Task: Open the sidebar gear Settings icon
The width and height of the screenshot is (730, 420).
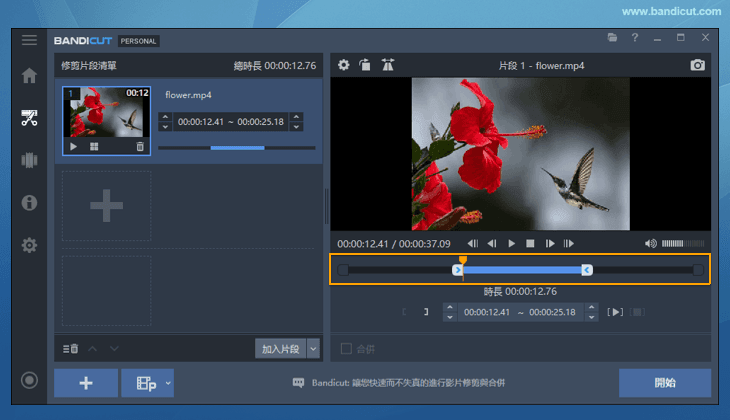Action: point(29,245)
